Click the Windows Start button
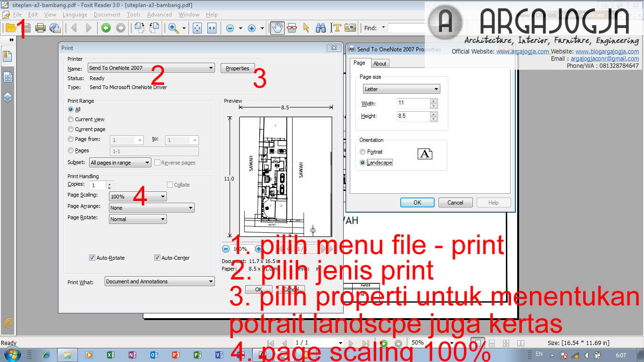644x362 pixels. (x=11, y=354)
